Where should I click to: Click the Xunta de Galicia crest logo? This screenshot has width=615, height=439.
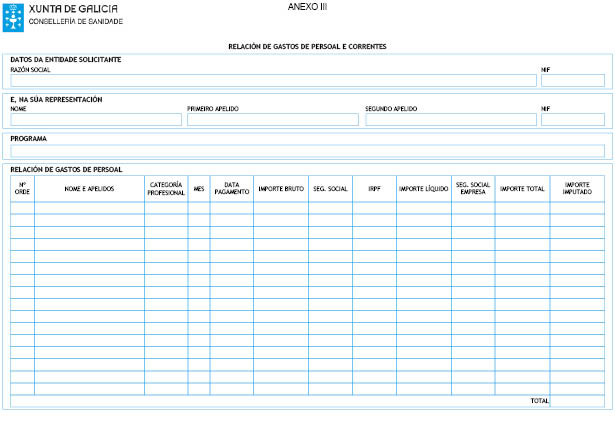click(x=14, y=14)
